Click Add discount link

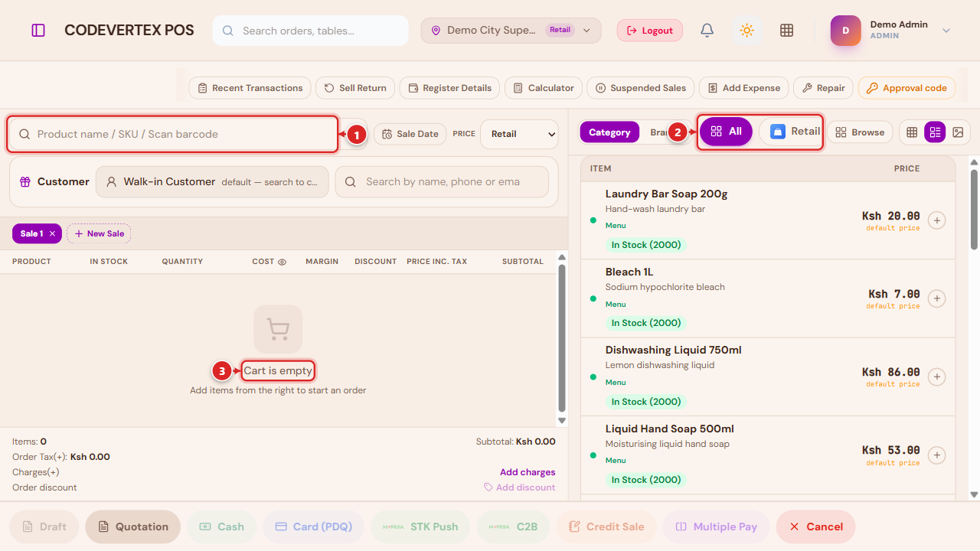[x=520, y=487]
